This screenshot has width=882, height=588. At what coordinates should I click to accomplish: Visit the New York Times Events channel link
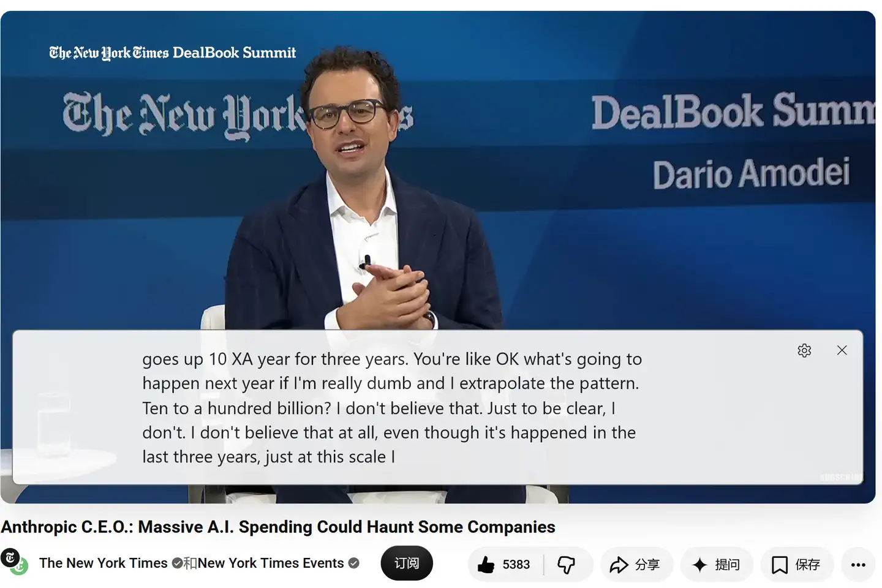(x=271, y=563)
